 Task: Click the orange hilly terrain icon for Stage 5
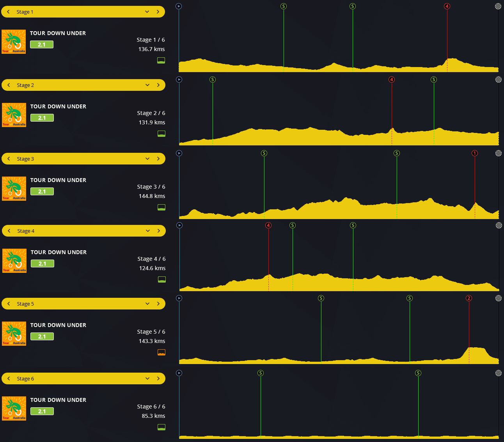161,352
